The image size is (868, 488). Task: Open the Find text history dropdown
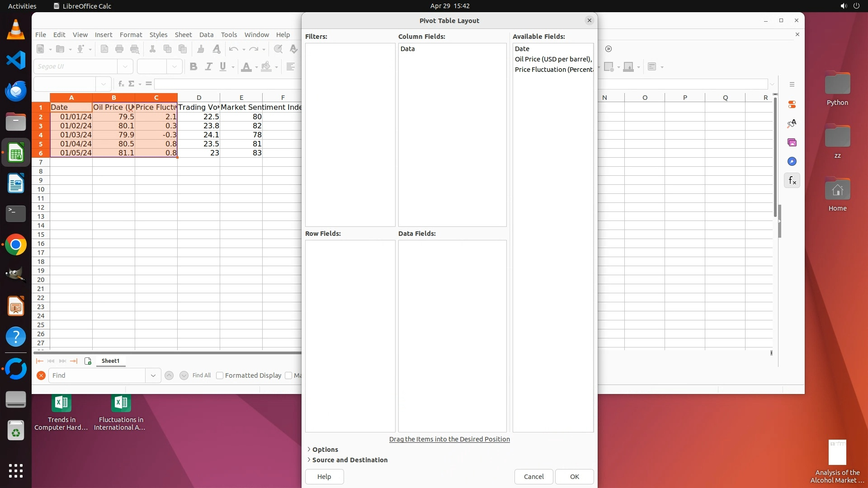coord(153,375)
